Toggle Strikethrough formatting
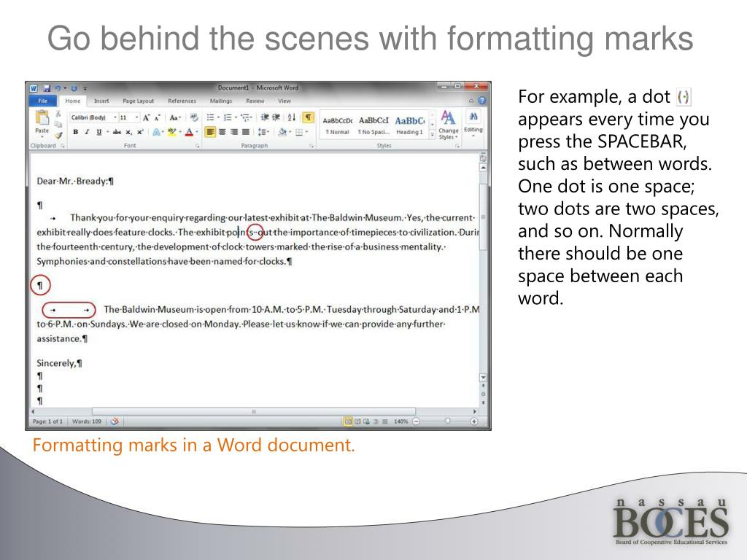The image size is (747, 560). (117, 133)
